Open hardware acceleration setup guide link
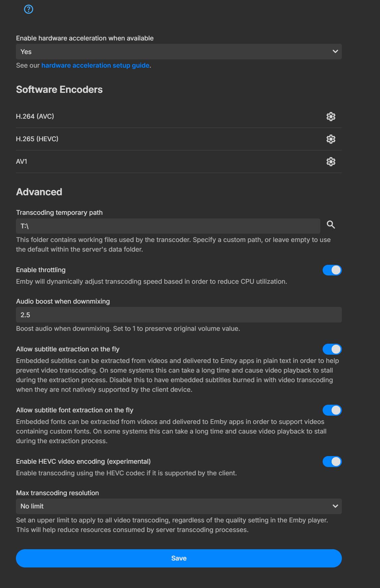The height and width of the screenshot is (588, 380). point(95,65)
